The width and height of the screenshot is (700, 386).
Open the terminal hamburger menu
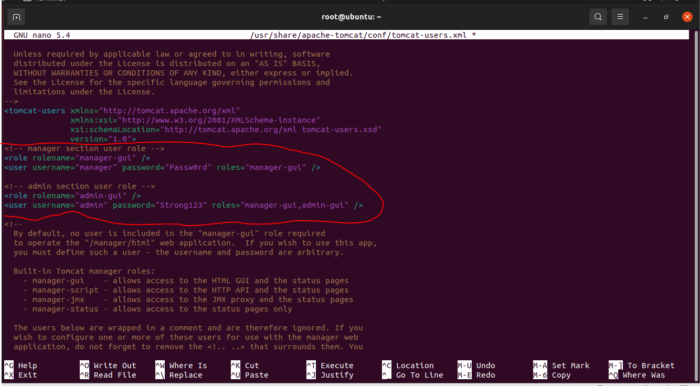point(620,17)
